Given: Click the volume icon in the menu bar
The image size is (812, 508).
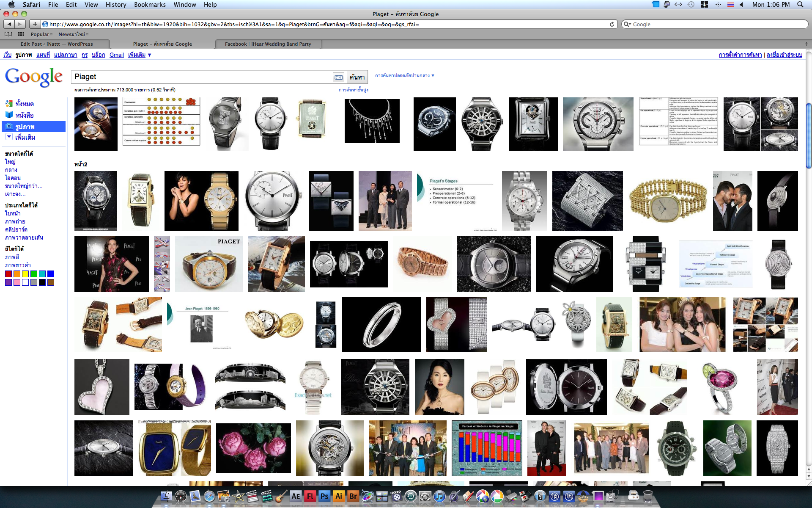Looking at the screenshot, I should (741, 4).
